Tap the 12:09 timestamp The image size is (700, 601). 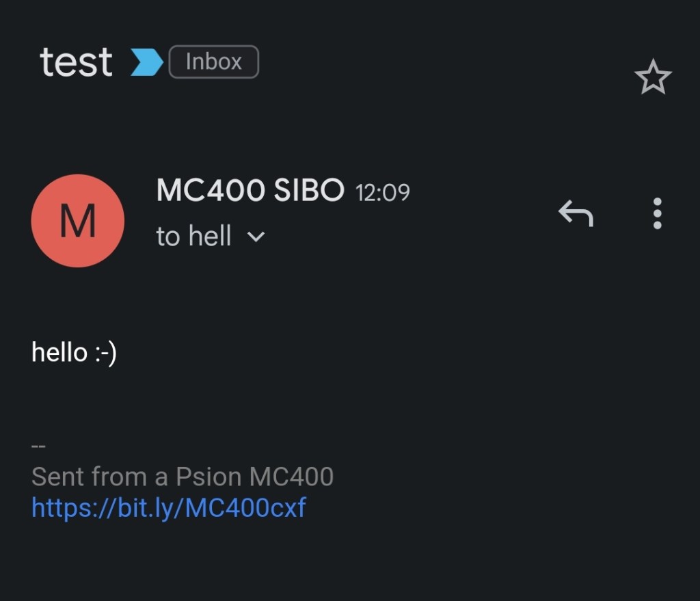coord(383,193)
